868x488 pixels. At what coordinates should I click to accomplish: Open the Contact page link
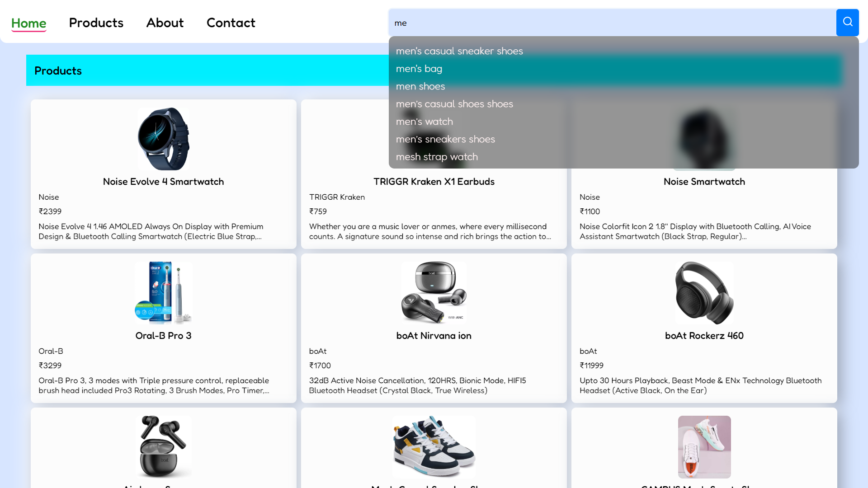pyautogui.click(x=231, y=23)
